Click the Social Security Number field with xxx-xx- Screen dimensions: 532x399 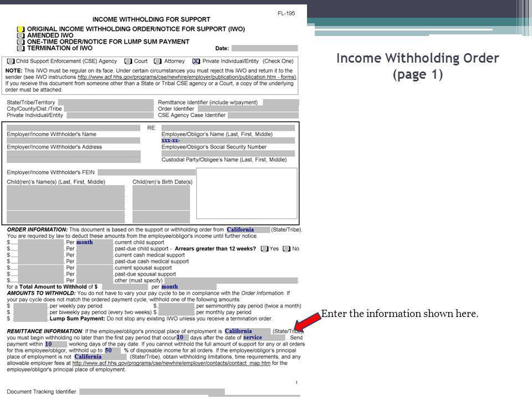[228, 141]
